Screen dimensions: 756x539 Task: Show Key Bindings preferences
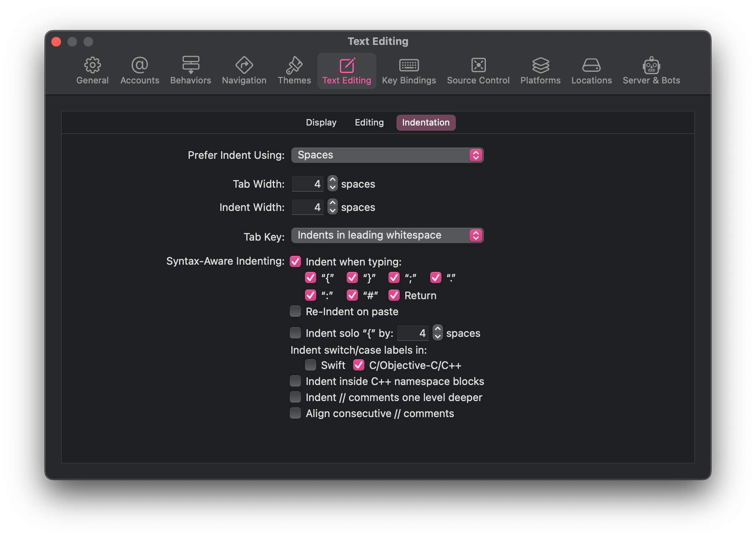click(x=409, y=71)
